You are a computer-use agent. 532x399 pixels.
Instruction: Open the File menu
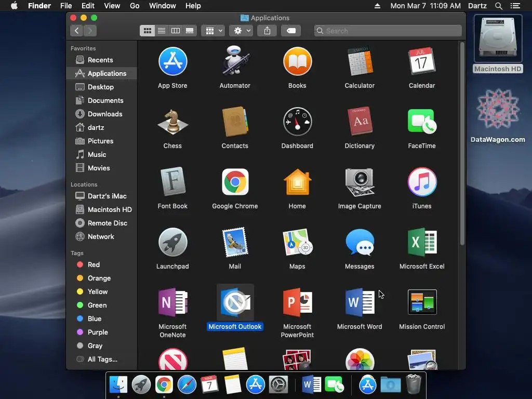pos(66,6)
